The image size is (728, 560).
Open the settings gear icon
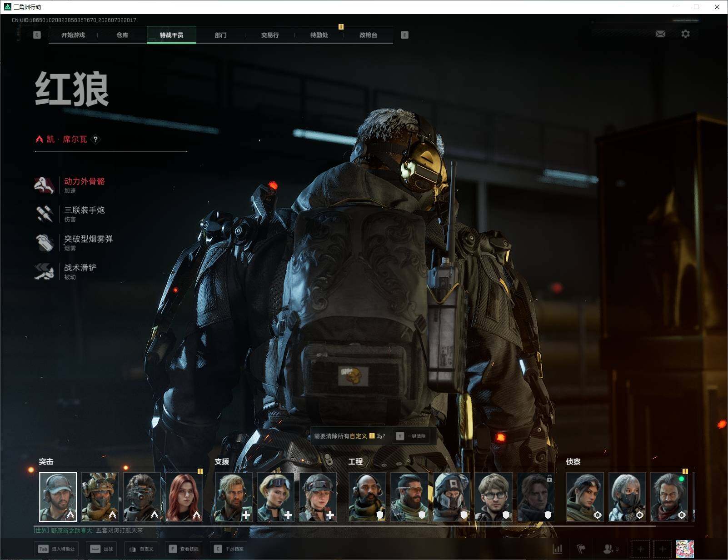tap(685, 34)
